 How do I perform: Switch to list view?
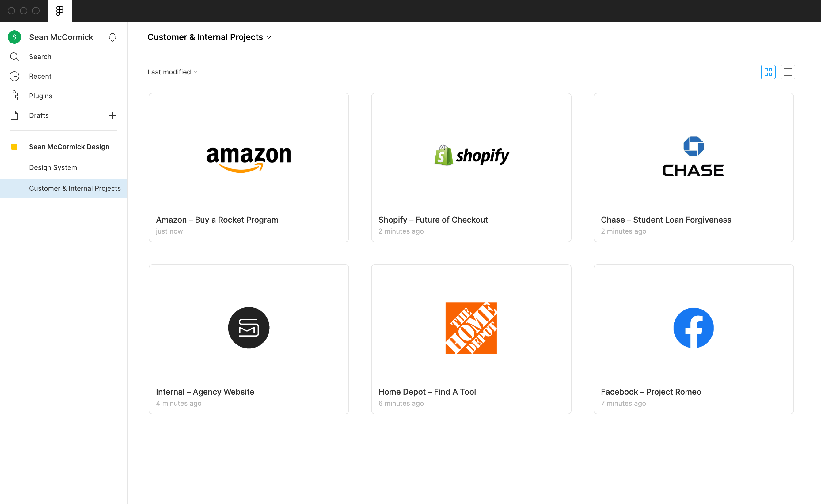(788, 72)
